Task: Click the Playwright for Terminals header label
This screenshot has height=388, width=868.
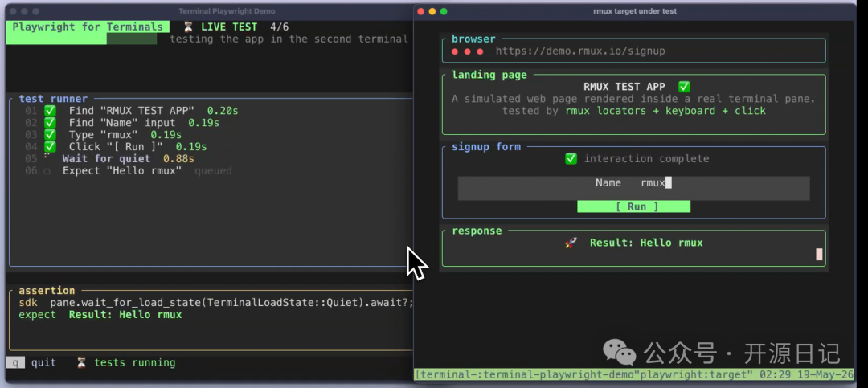Action: tap(88, 27)
